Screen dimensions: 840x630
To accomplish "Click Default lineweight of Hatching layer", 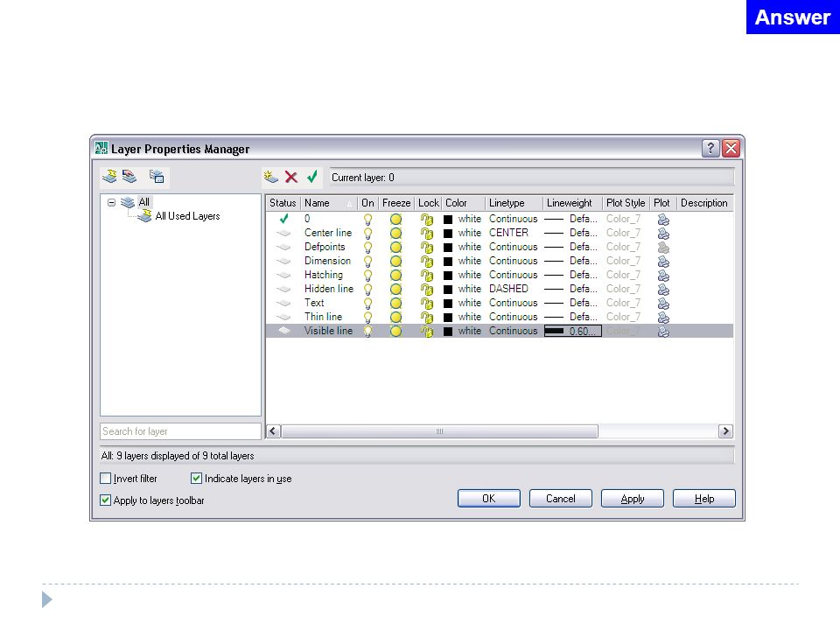I will [571, 275].
